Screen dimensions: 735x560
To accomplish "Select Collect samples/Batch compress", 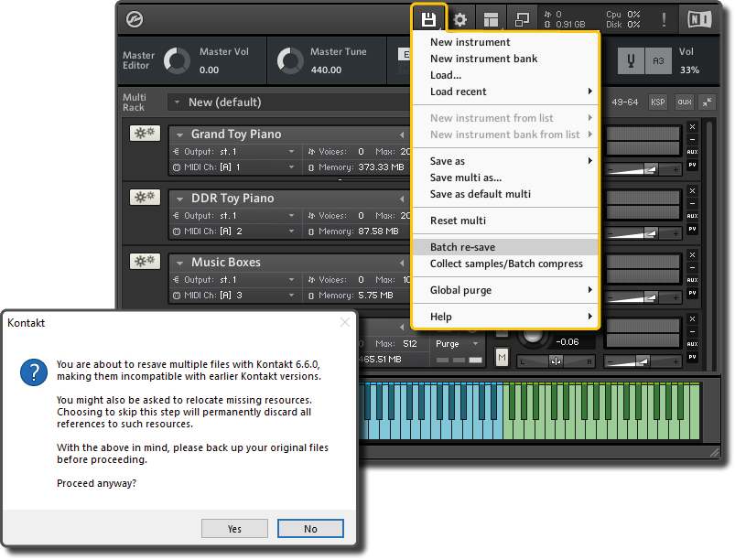I will pos(505,264).
